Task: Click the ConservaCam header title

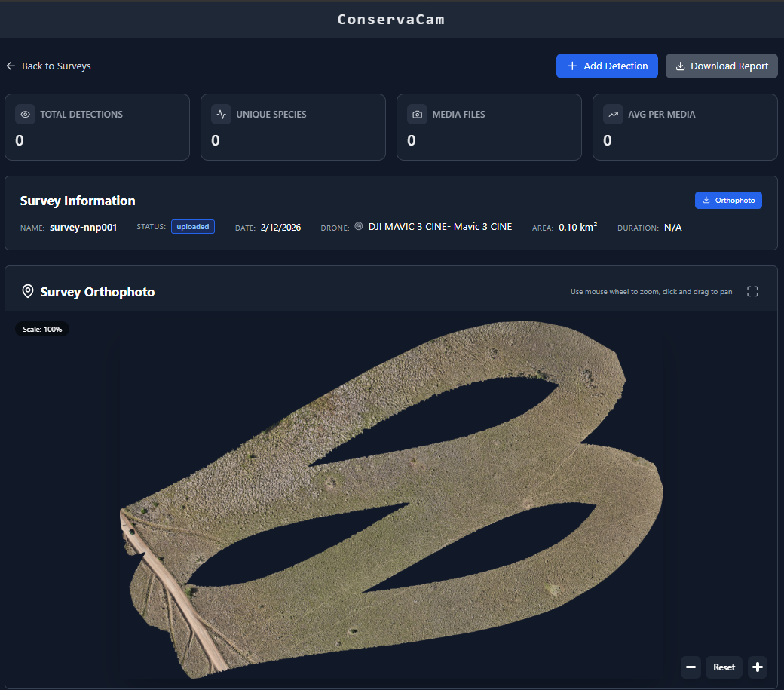Action: point(391,20)
